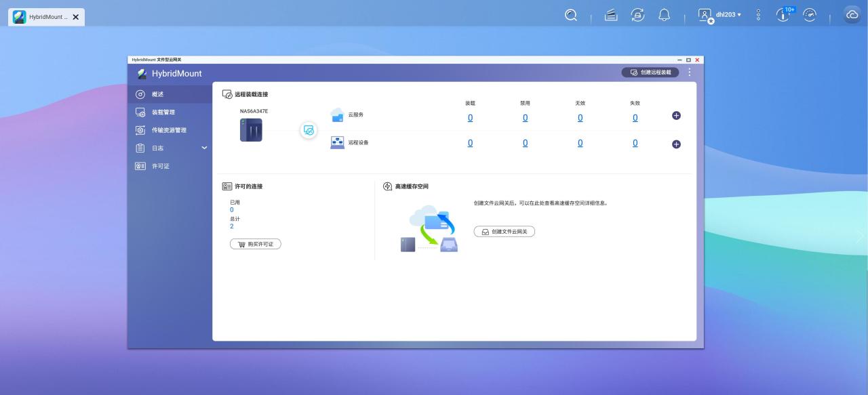This screenshot has width=868, height=395.
Task: Click the 高速缓存空间 section icon
Action: pos(388,186)
